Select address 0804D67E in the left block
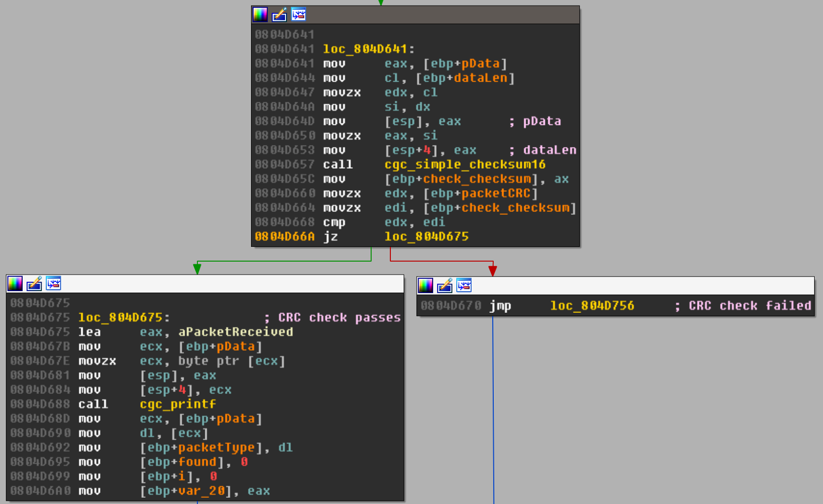This screenshot has width=823, height=504. click(40, 361)
